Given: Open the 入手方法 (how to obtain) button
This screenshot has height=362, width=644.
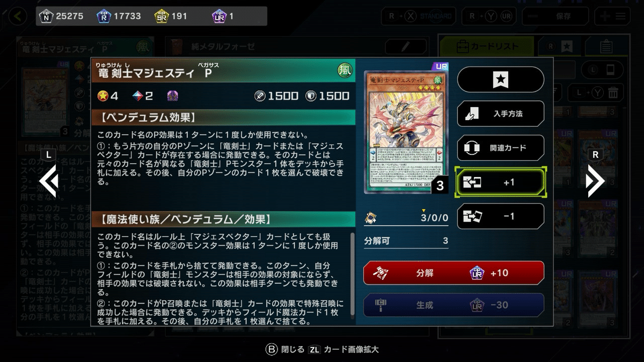Looking at the screenshot, I should [x=500, y=114].
